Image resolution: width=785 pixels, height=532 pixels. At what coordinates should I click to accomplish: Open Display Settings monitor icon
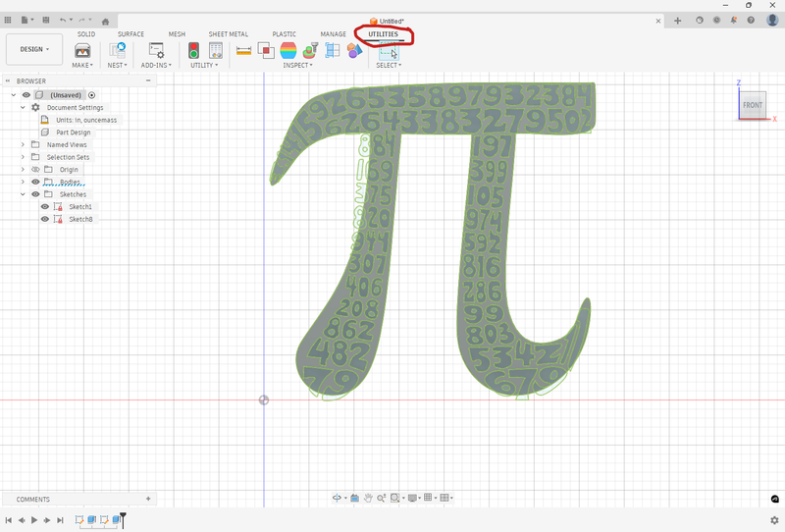pyautogui.click(x=412, y=498)
